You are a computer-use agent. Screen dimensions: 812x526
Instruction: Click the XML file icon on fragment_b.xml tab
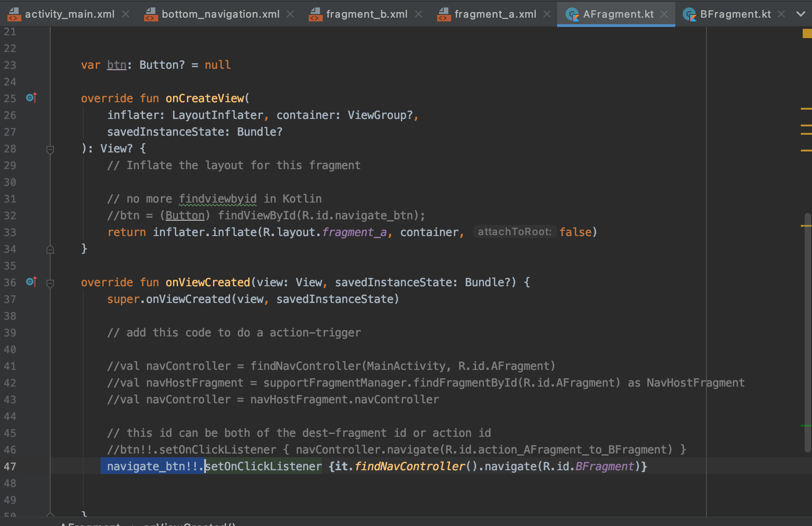(x=316, y=14)
